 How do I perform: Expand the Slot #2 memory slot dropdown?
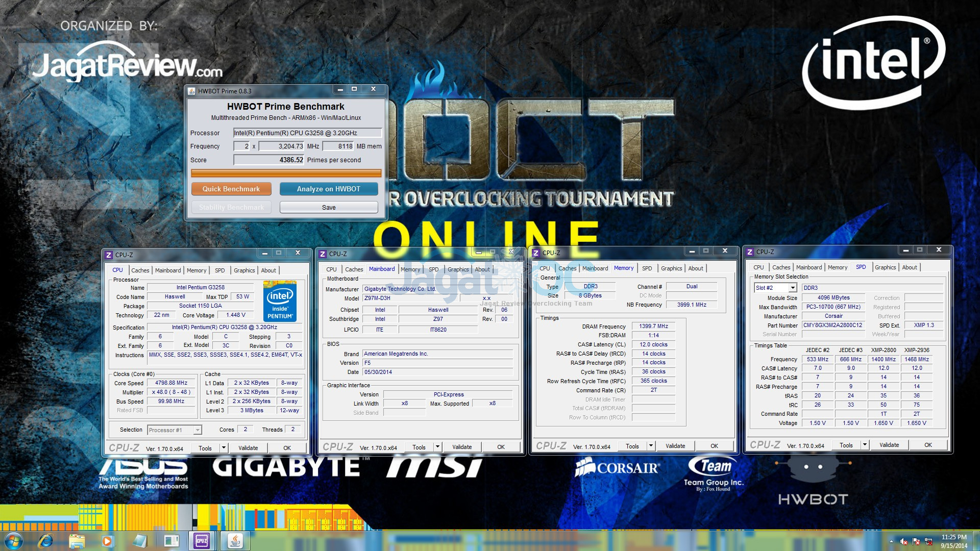pos(792,288)
